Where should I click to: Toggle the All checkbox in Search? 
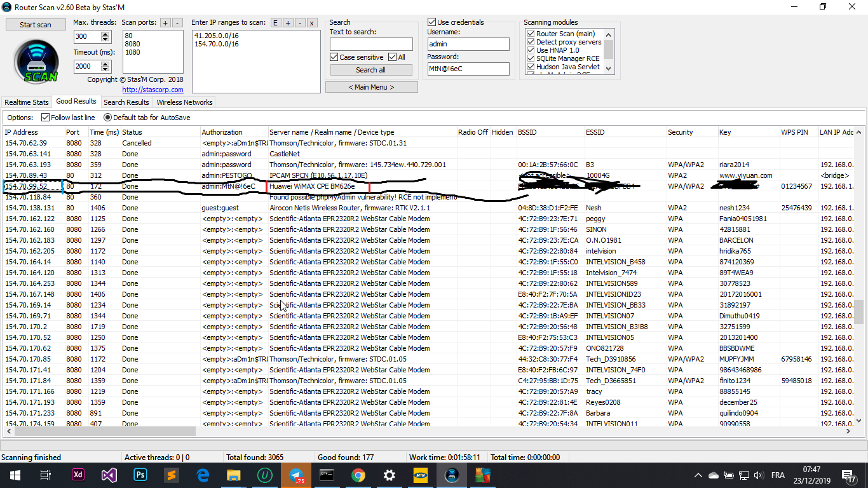point(393,57)
